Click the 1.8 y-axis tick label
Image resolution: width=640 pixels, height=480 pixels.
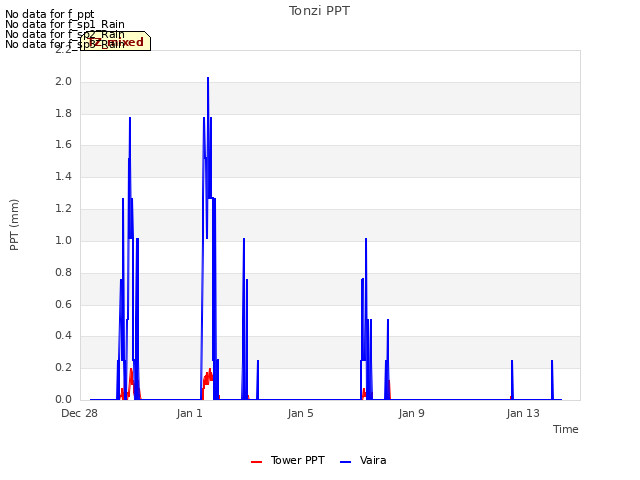63,113
